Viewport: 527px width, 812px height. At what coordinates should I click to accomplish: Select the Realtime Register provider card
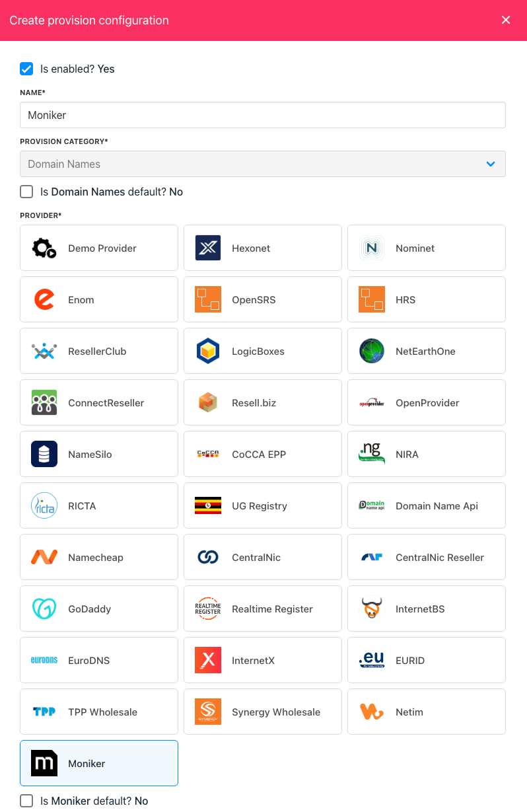(x=263, y=609)
